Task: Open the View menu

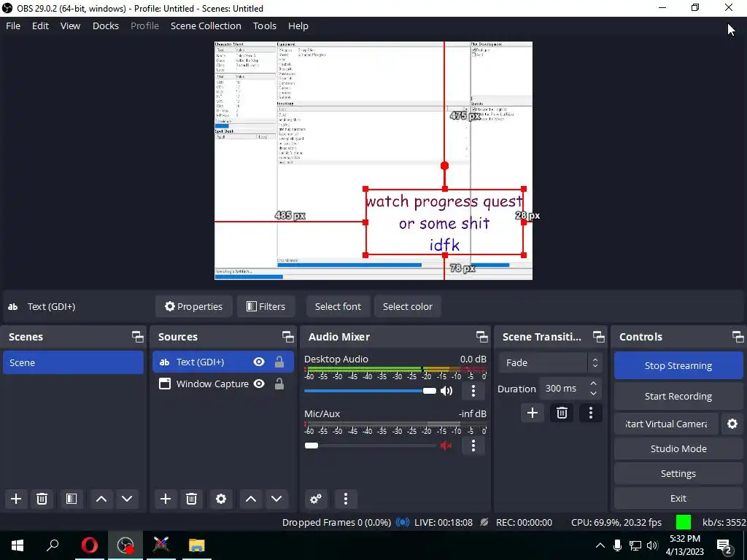Action: tap(70, 26)
